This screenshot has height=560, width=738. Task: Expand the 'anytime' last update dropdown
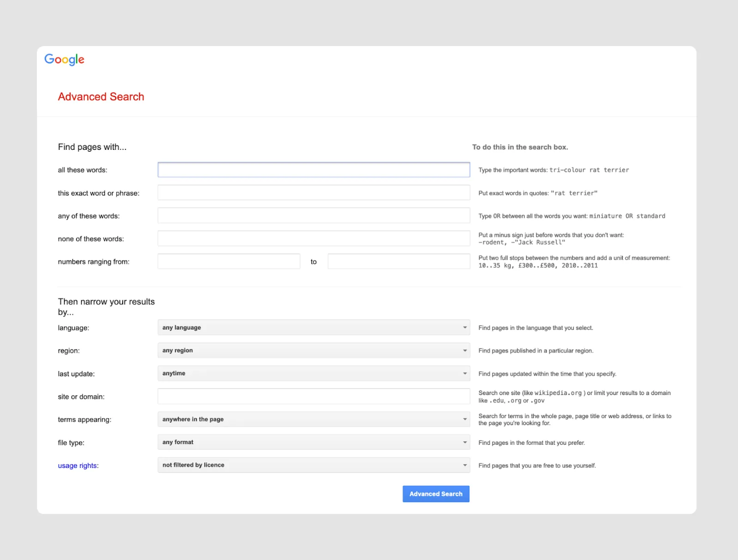(314, 373)
